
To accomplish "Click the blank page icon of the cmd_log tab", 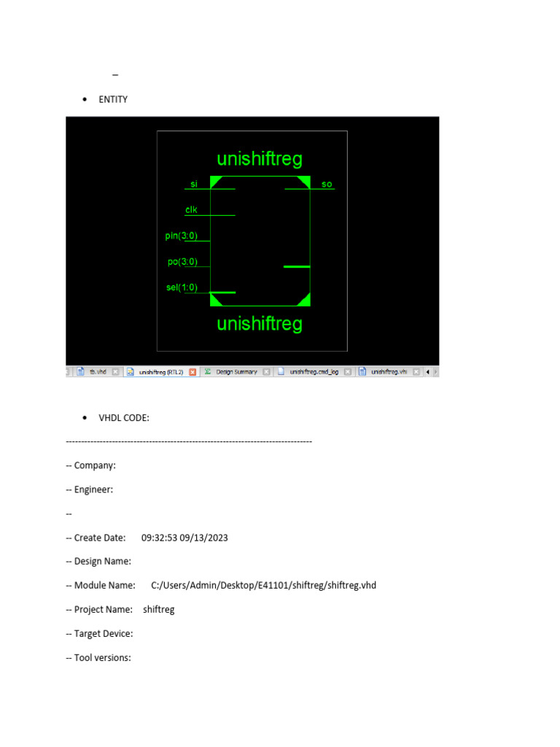I will pyautogui.click(x=281, y=371).
